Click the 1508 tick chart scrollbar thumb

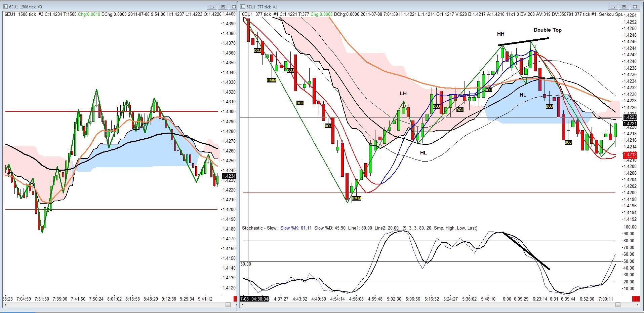pyautogui.click(x=228, y=305)
